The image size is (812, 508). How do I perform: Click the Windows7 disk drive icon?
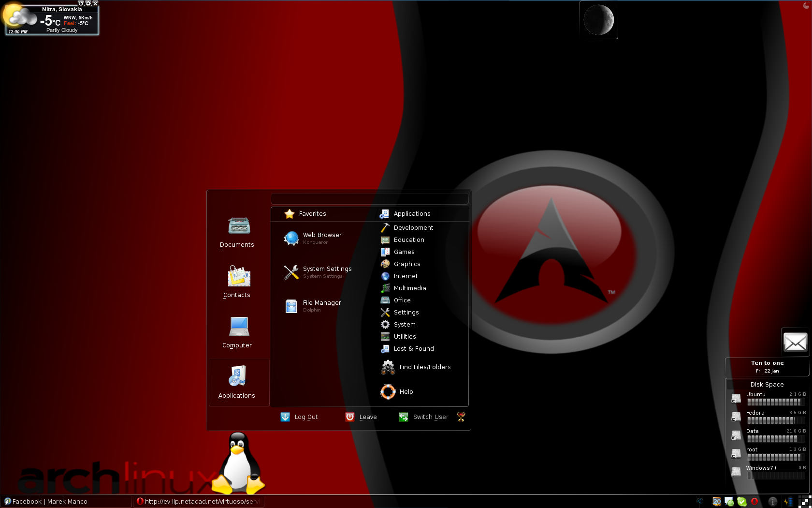point(736,472)
